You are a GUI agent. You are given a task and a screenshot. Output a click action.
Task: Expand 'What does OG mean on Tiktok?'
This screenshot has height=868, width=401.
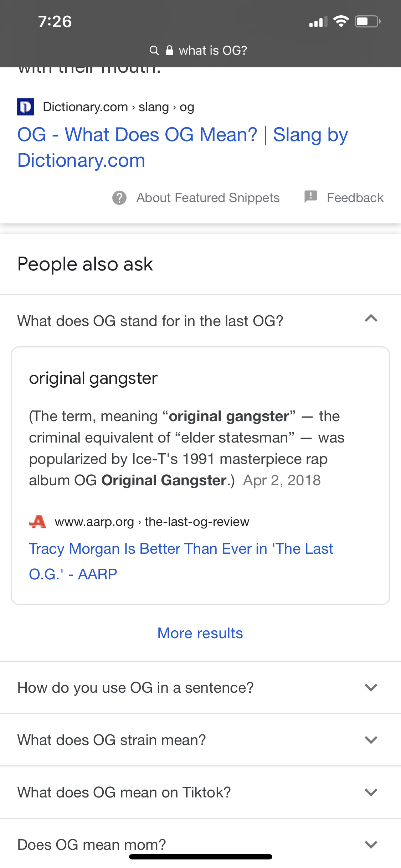200,792
